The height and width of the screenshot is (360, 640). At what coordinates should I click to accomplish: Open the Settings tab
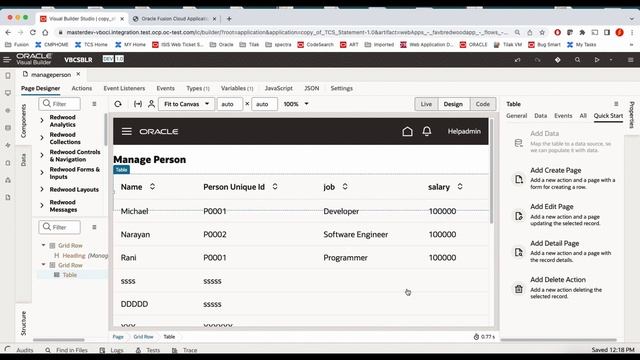click(342, 88)
